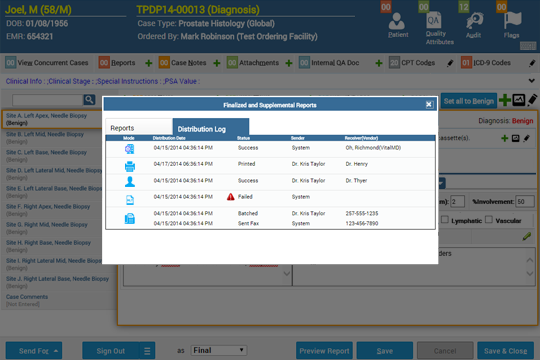Add a new report with plus icon

[149, 63]
